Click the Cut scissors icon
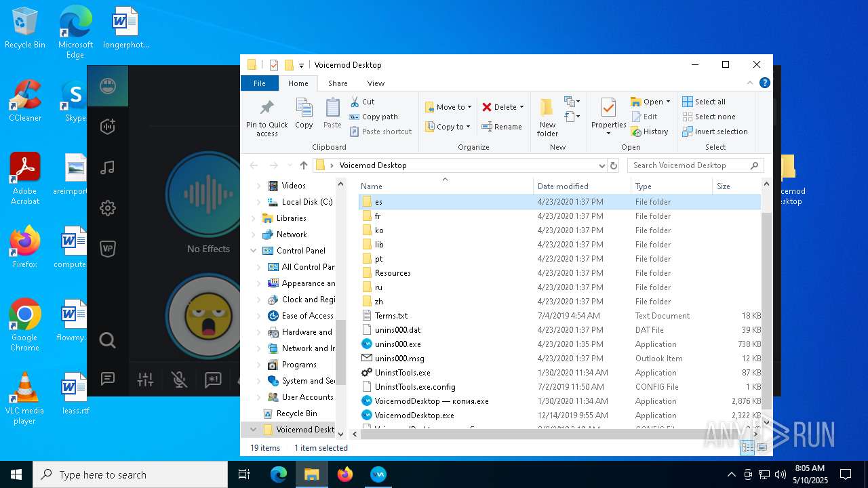Screen dimensions: 868x488 (355, 102)
